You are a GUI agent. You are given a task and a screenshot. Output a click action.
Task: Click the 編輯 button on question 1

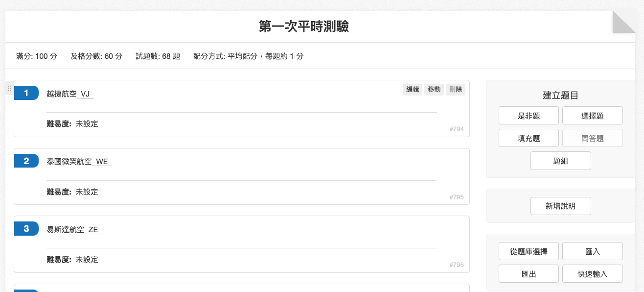[x=413, y=89]
